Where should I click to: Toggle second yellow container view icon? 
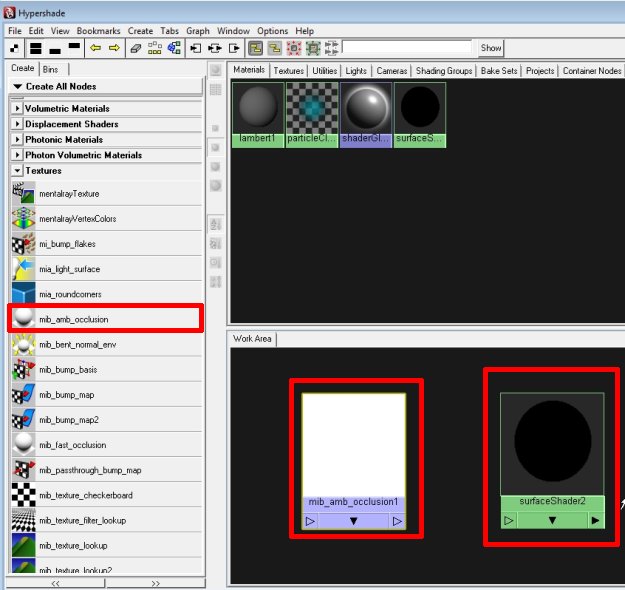pos(275,48)
